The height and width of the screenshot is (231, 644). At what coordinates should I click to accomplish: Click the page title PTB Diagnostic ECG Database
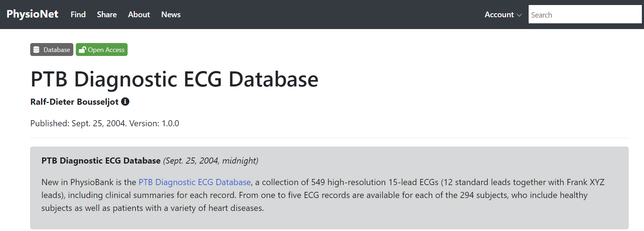coord(174,79)
